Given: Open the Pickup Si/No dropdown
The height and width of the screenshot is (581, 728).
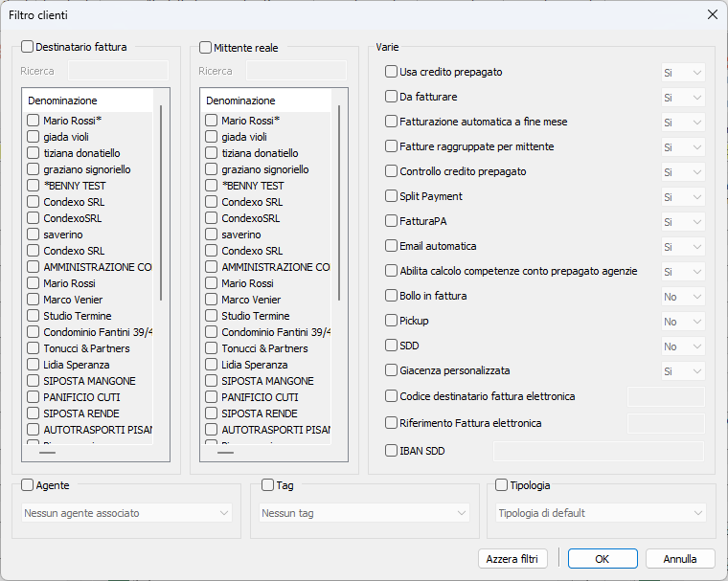Looking at the screenshot, I should tap(683, 322).
